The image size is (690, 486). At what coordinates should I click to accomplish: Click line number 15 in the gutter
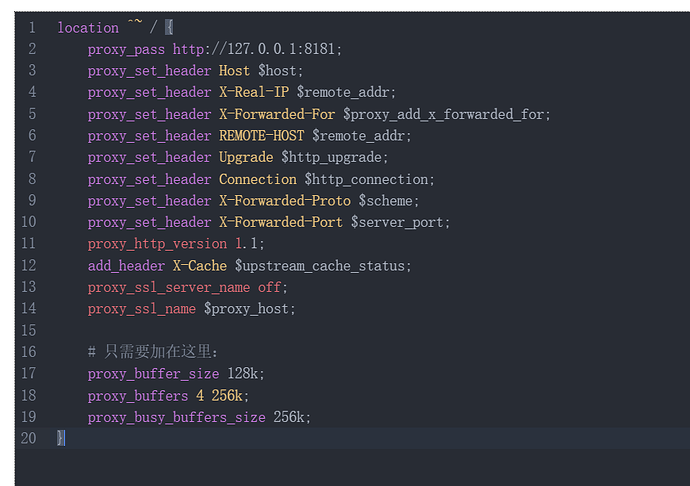pyautogui.click(x=29, y=331)
